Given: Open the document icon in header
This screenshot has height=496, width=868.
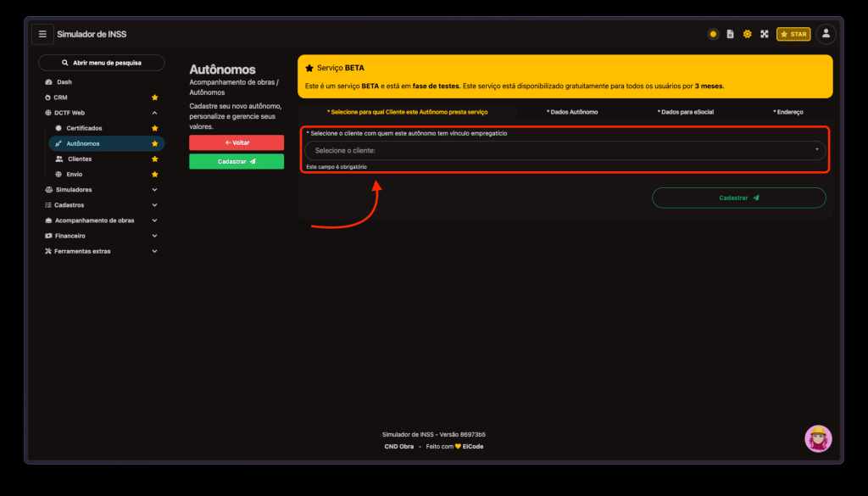Looking at the screenshot, I should (730, 34).
